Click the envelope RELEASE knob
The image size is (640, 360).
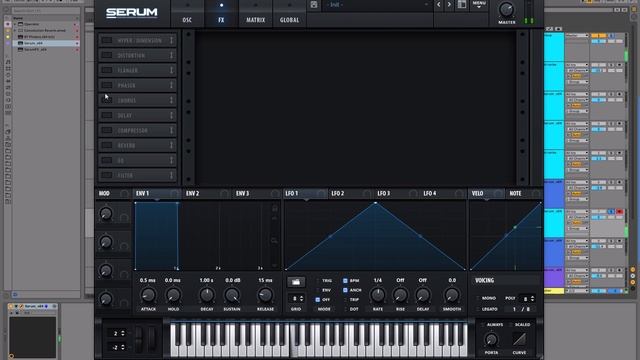tap(265, 295)
